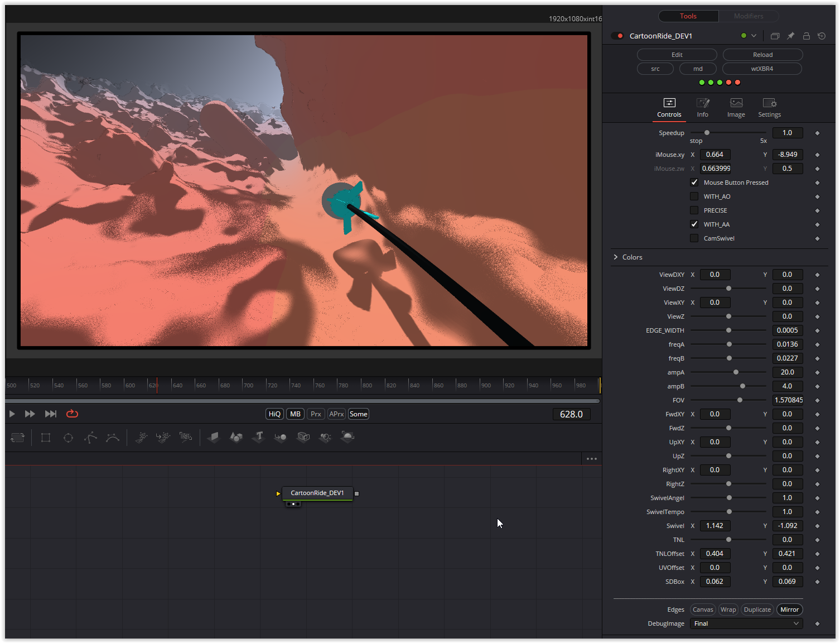840x643 pixels.
Task: Switch to the Modifiers tab
Action: pos(749,16)
